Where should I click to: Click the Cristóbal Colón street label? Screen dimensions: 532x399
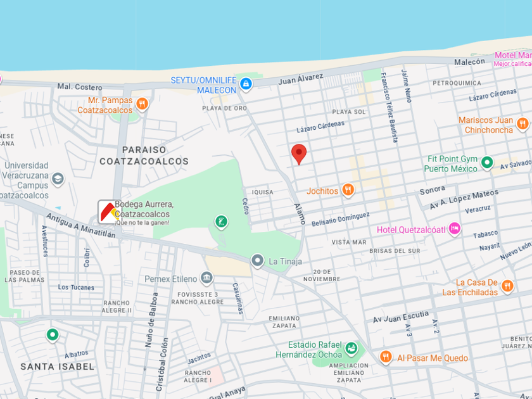[x=162, y=364]
